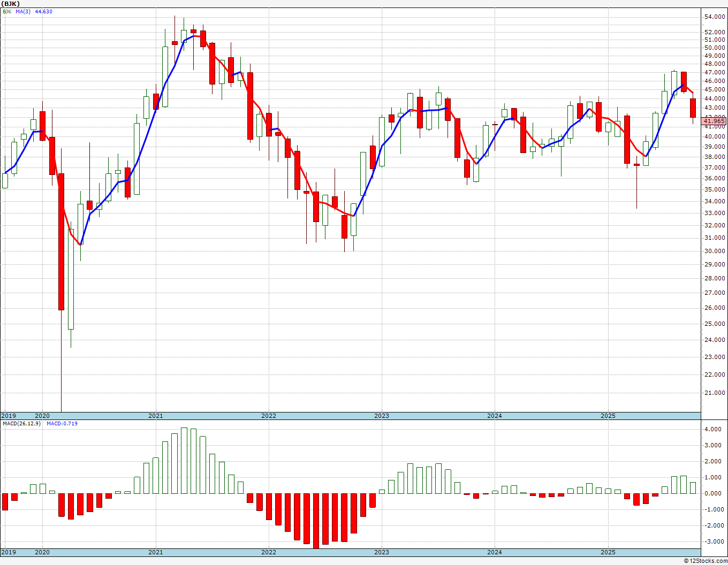Choose "2022" on the price chart's time axis
Viewport: 728px width, 565px height.
tap(268, 416)
